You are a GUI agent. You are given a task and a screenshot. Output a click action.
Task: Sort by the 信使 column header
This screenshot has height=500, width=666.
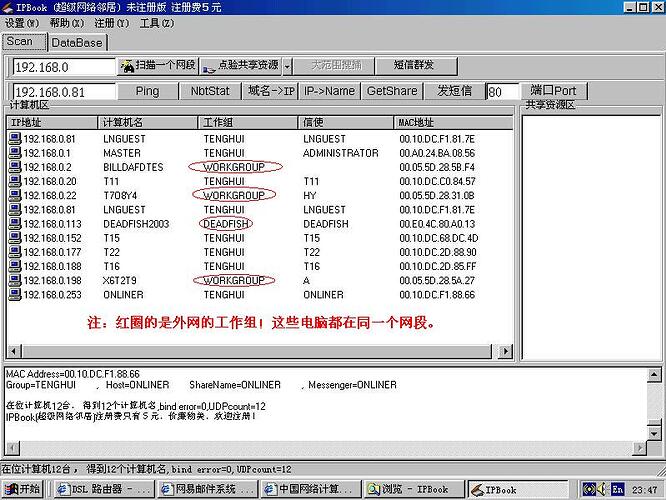(346, 123)
